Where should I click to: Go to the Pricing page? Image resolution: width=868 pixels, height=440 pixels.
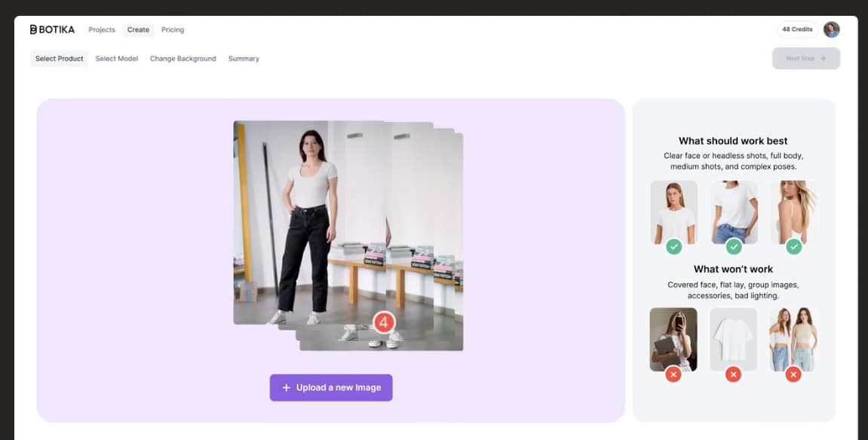coord(173,30)
